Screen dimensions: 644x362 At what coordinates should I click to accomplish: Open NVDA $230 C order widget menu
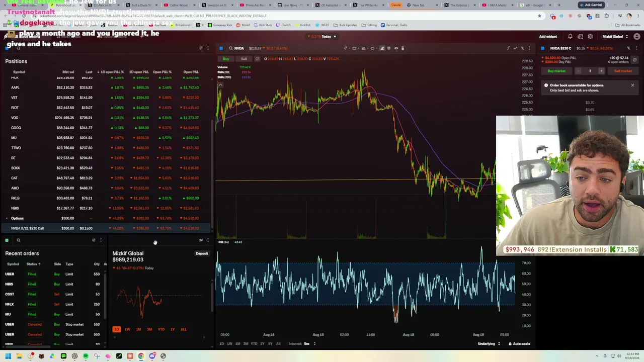tap(636, 48)
